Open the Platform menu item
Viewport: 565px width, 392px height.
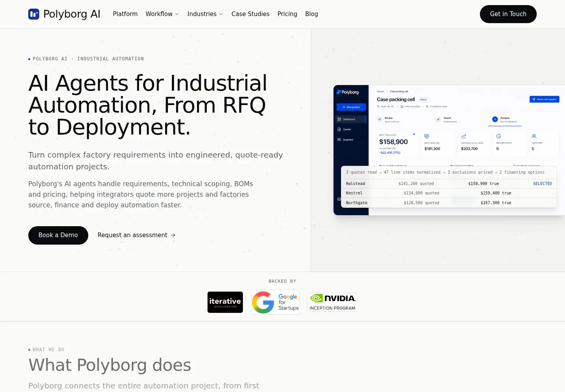(x=125, y=14)
